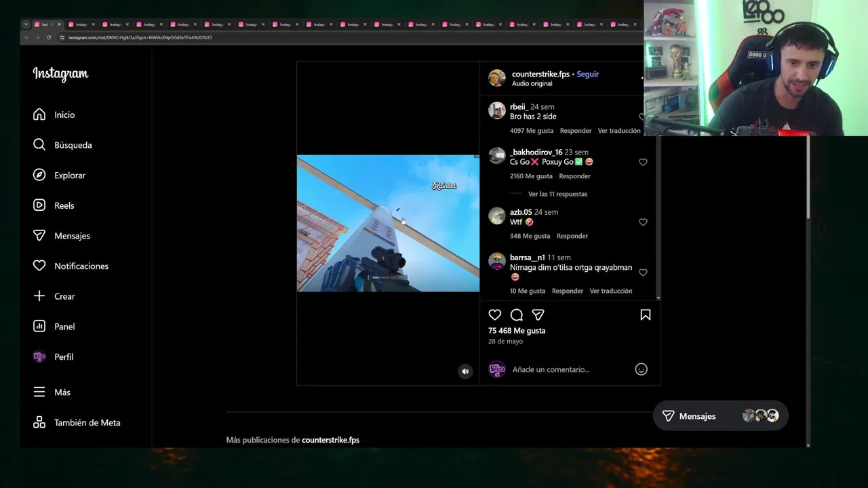Open azb.05 commenter avatar
The width and height of the screenshot is (868, 488).
coord(497,216)
